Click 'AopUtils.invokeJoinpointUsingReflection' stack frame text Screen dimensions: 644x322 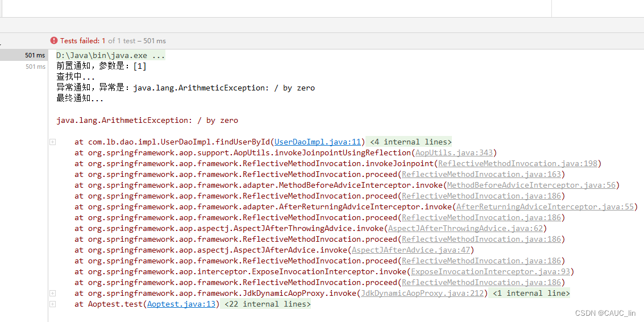[323, 152]
